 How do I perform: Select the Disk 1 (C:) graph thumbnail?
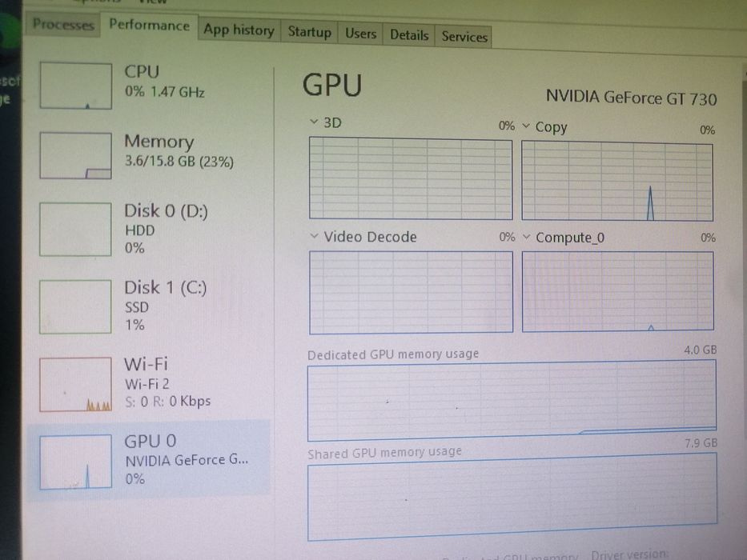[76, 306]
